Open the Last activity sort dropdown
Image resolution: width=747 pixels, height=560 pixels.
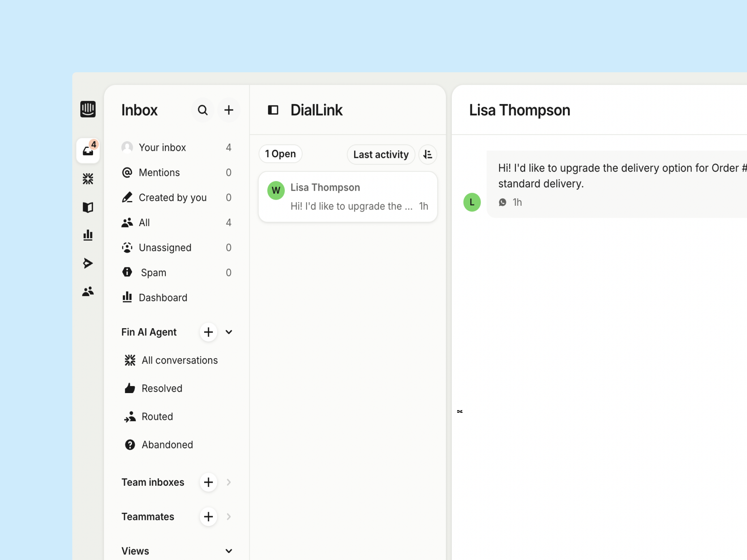pos(381,154)
